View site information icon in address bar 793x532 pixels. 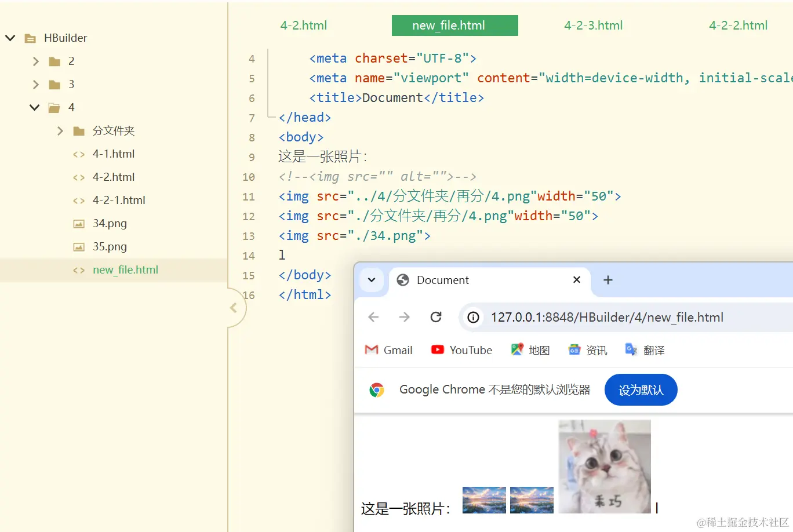[474, 317]
